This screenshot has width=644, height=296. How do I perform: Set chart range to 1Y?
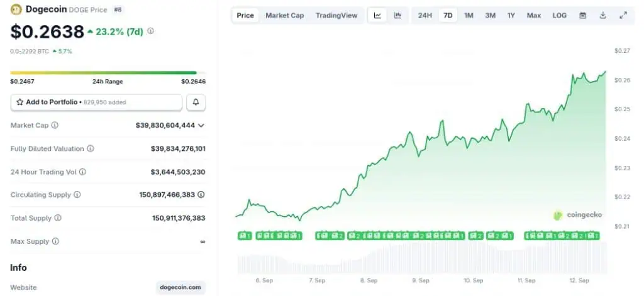511,16
